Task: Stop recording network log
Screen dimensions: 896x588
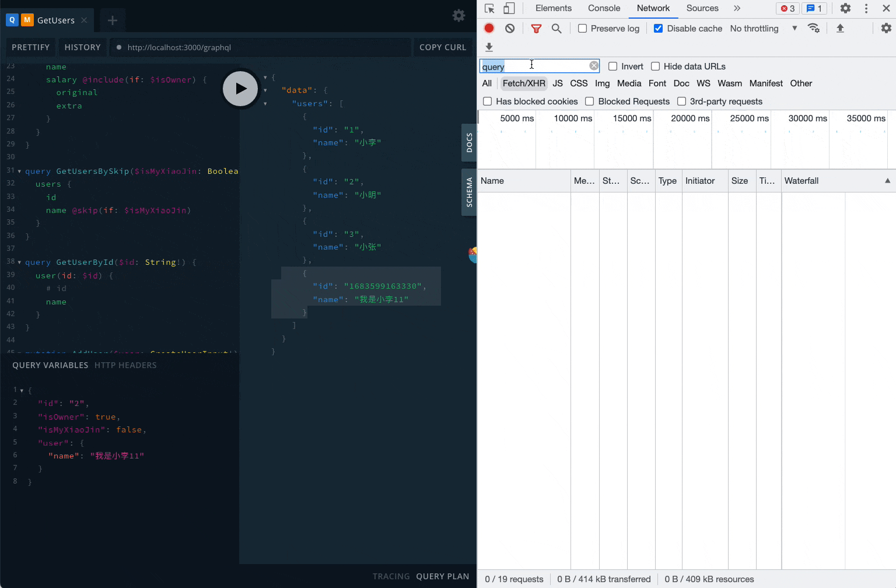Action: [x=489, y=28]
